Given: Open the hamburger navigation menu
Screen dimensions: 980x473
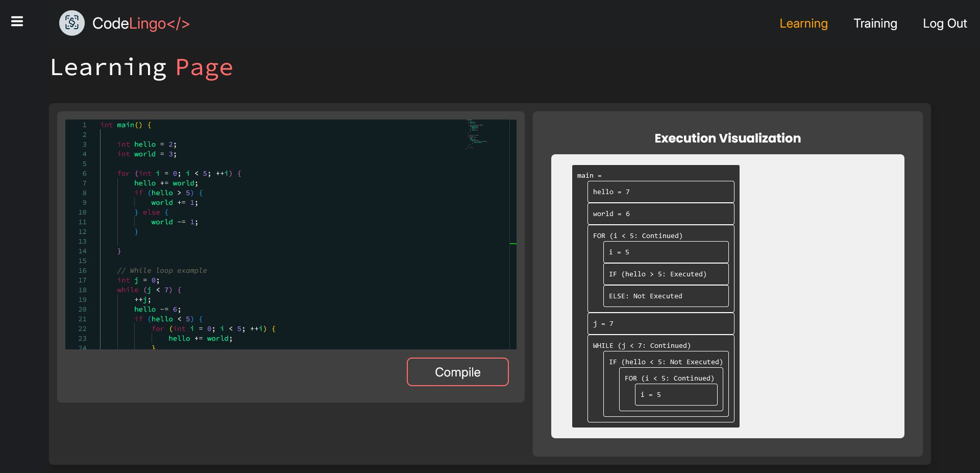Looking at the screenshot, I should [17, 21].
